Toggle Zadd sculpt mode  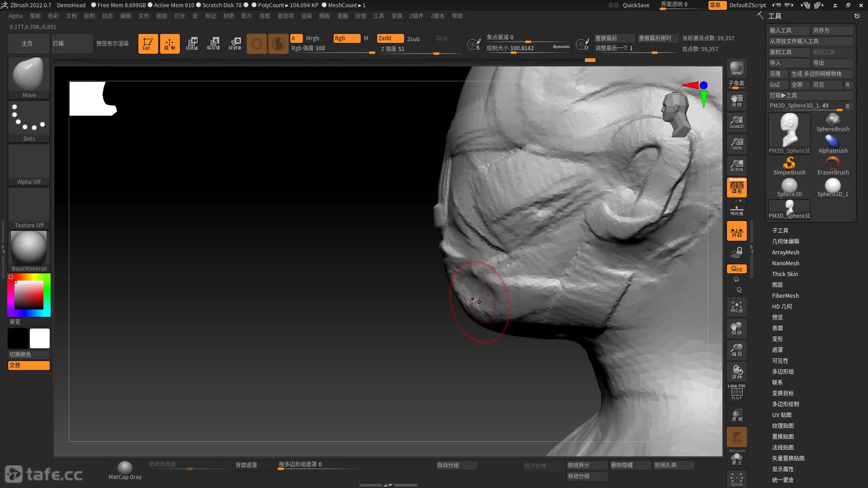(x=390, y=38)
